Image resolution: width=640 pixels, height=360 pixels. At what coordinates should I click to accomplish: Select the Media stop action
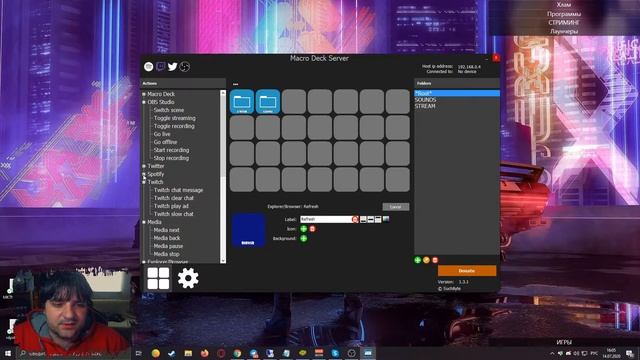167,254
